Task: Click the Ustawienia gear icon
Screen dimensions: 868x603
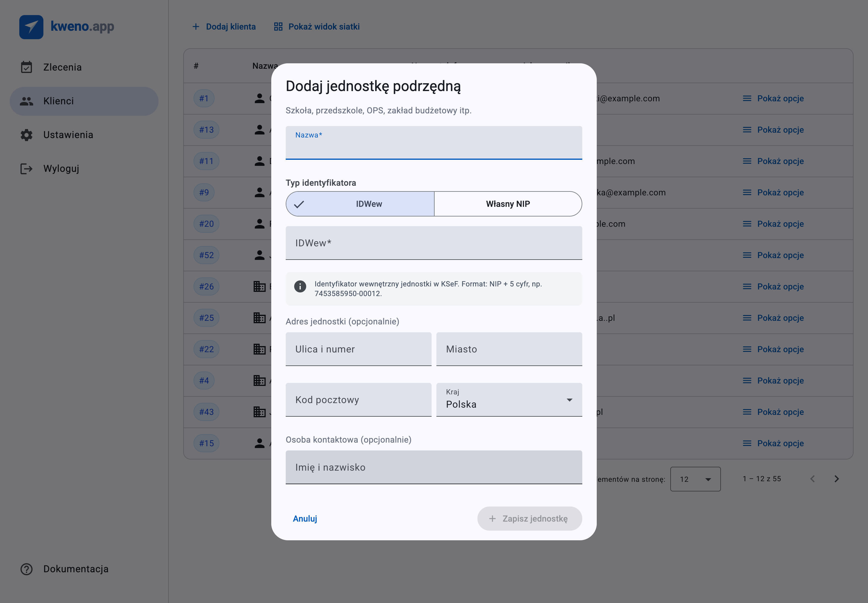Action: [x=27, y=135]
